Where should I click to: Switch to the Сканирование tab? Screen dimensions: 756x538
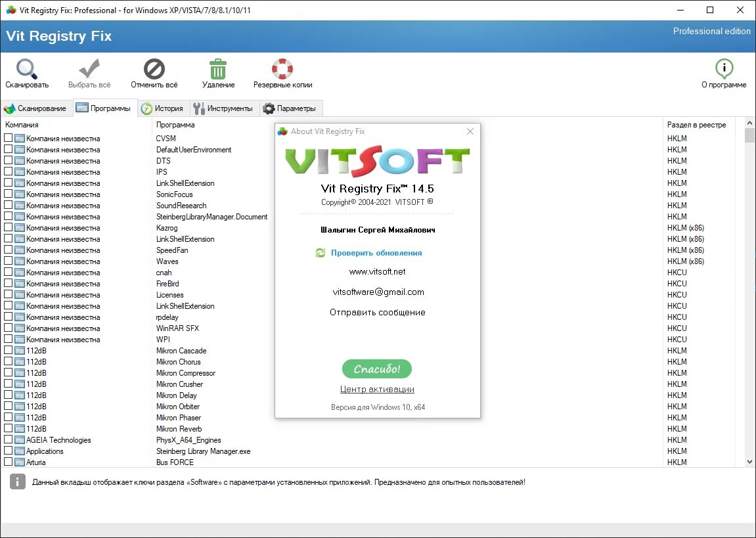click(x=36, y=108)
